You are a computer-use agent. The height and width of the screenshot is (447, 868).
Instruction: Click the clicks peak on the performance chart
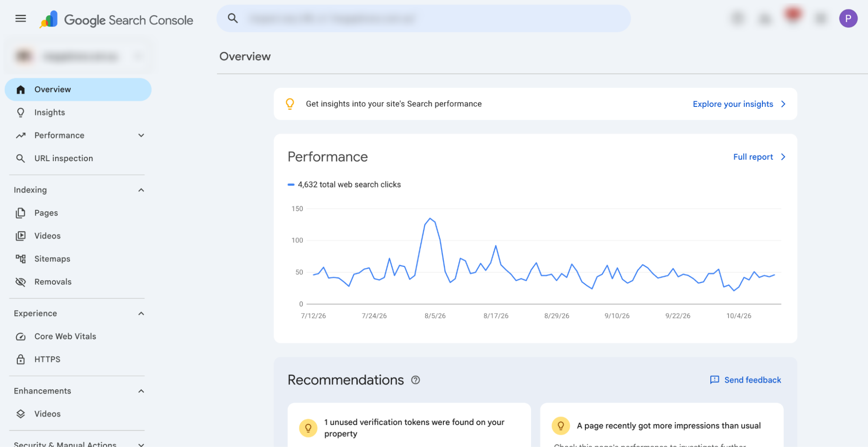(430, 219)
